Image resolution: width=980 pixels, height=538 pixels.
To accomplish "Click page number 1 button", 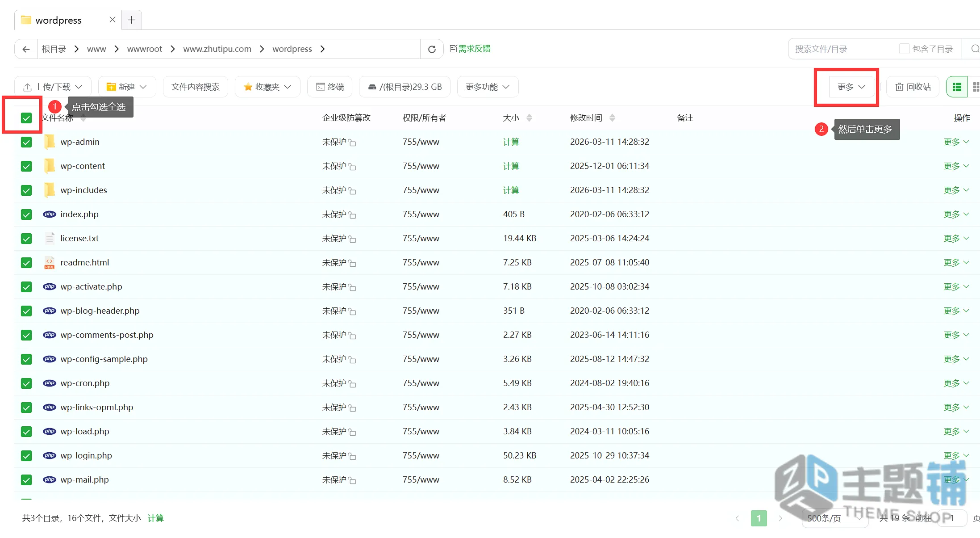I will (759, 518).
